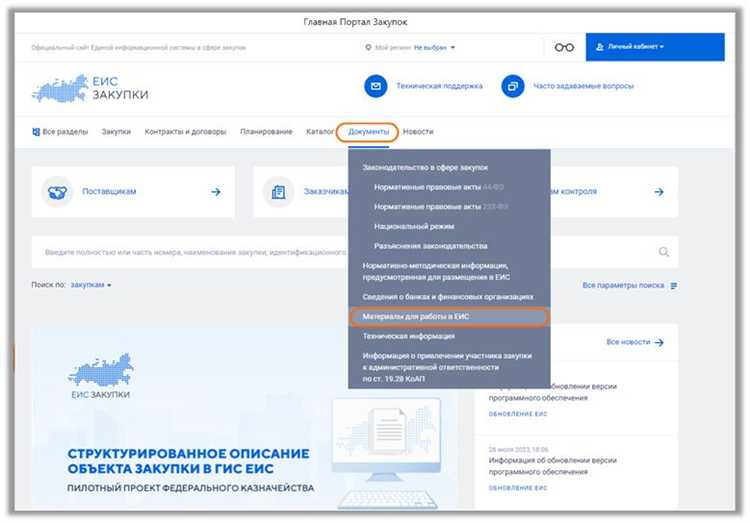Click second ОБНОВЛЕНИЕ ЕИС tag
This screenshot has height=523, width=750.
pyautogui.click(x=518, y=488)
